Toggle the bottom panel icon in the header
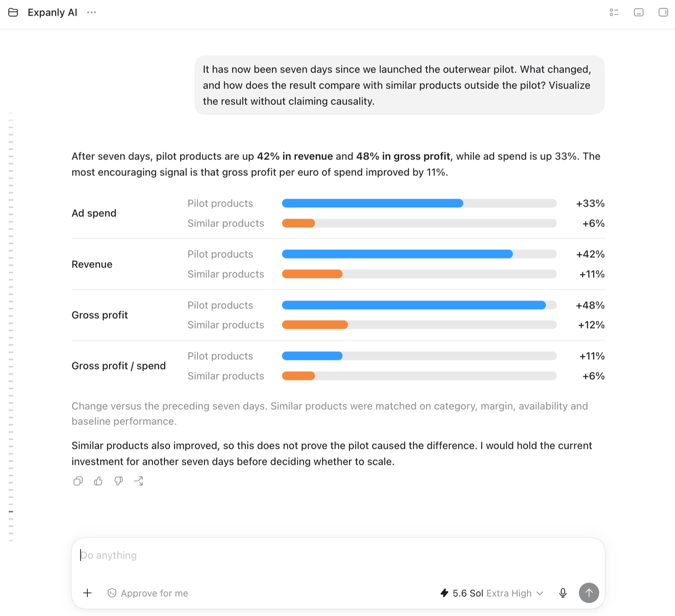675x616 pixels. pos(639,13)
